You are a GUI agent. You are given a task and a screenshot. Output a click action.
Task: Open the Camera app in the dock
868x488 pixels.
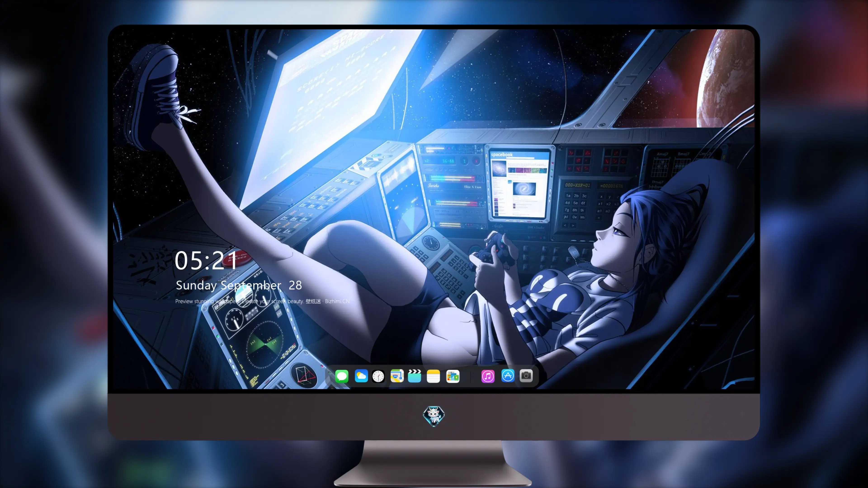click(x=526, y=375)
